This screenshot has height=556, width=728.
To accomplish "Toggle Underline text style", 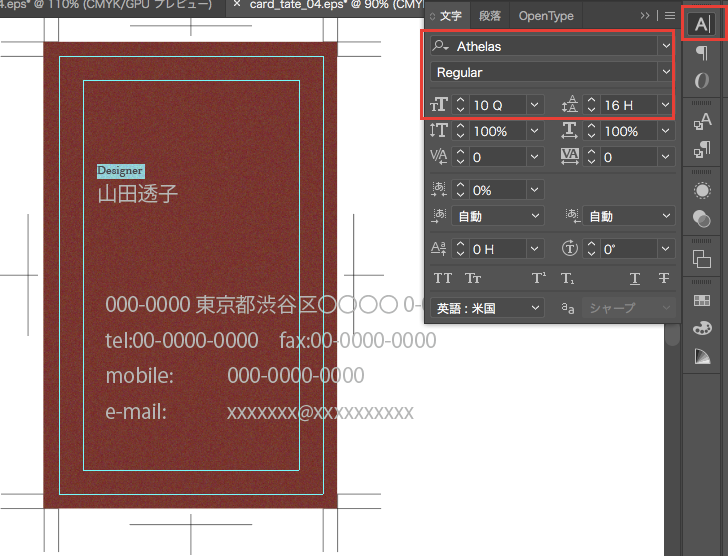I will pyautogui.click(x=635, y=279).
